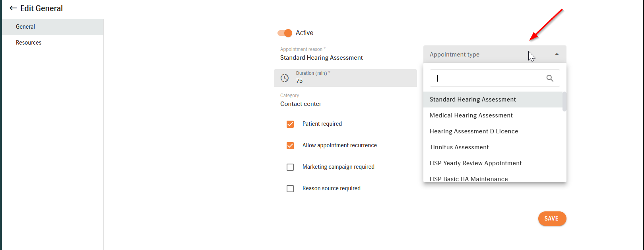Screen dimensions: 644x250
Task: Select Standard Hearing Assessment option
Action: pos(493,100)
